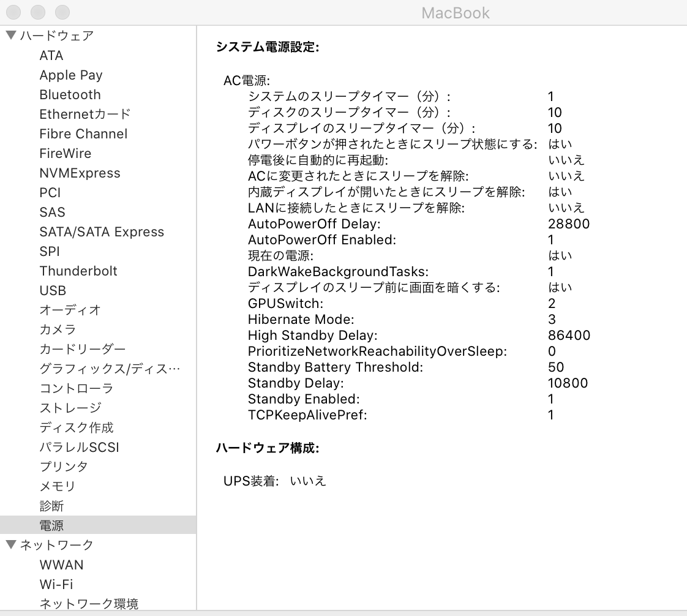Click the 現在の電源 label
687x616 pixels.
(281, 256)
